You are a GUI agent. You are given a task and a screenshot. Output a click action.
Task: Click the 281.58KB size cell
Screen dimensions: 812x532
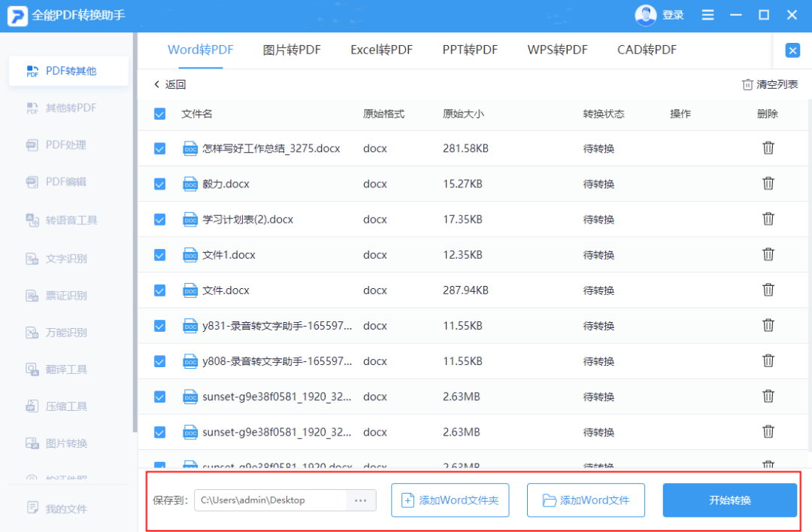[x=465, y=149]
